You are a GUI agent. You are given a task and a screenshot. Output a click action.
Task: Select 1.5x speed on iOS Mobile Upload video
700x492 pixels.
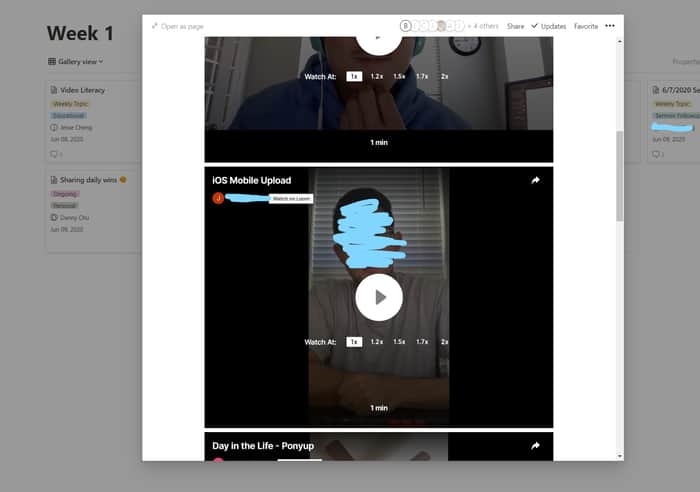tap(399, 342)
